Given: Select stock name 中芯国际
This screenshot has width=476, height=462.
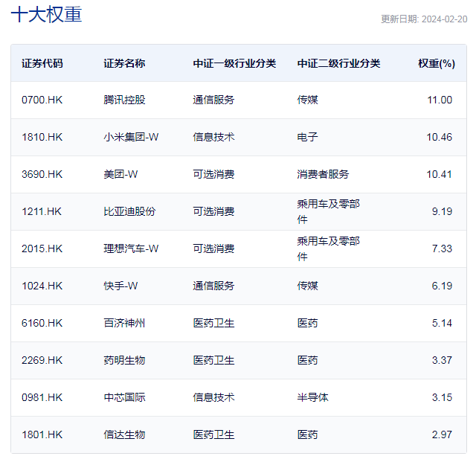Looking at the screenshot, I should pos(124,397).
